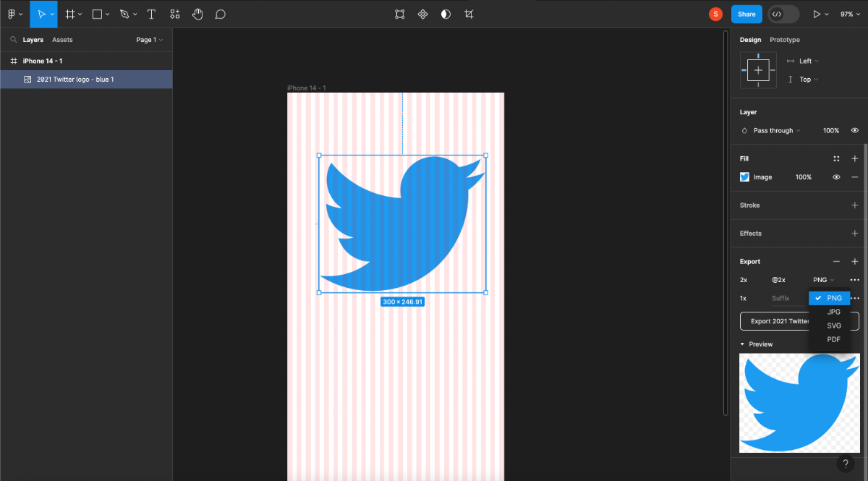868x481 pixels.
Task: Collapse the Preview section triangle
Action: [x=742, y=344]
